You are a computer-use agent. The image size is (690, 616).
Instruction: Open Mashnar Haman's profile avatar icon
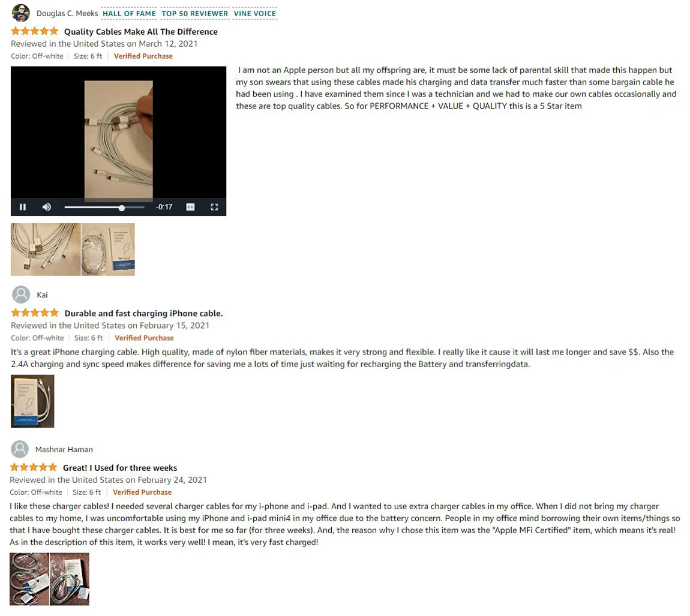point(19,449)
